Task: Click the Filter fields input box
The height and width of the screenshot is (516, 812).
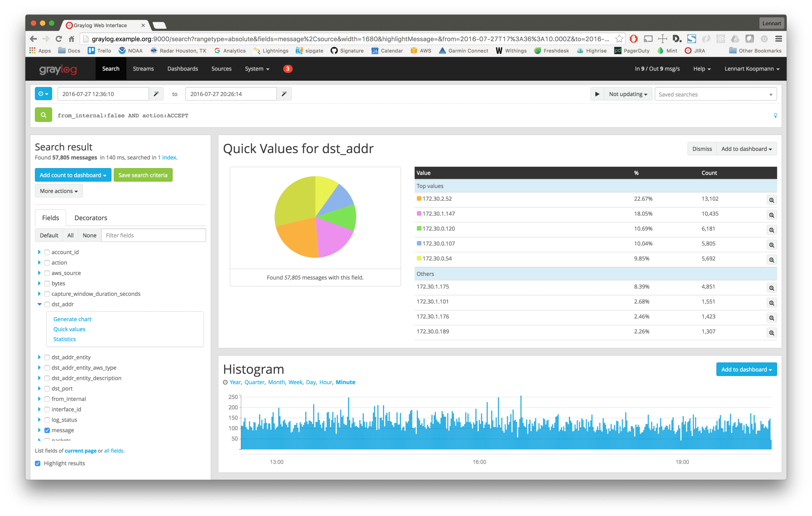Action: click(x=154, y=235)
